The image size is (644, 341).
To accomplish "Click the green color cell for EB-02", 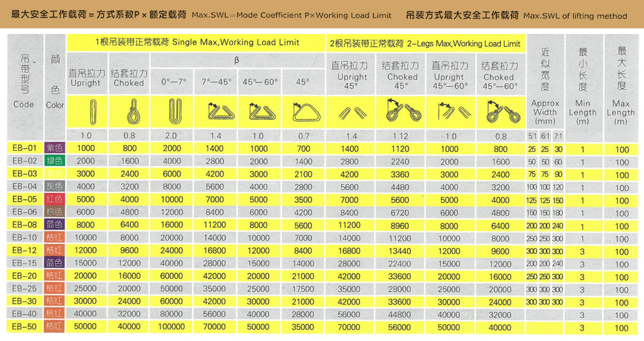I will [54, 161].
